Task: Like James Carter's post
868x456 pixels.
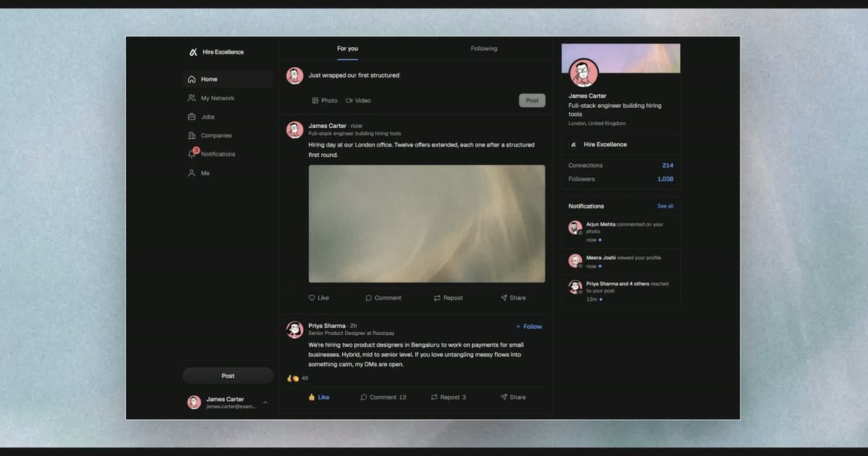Action: [x=319, y=297]
